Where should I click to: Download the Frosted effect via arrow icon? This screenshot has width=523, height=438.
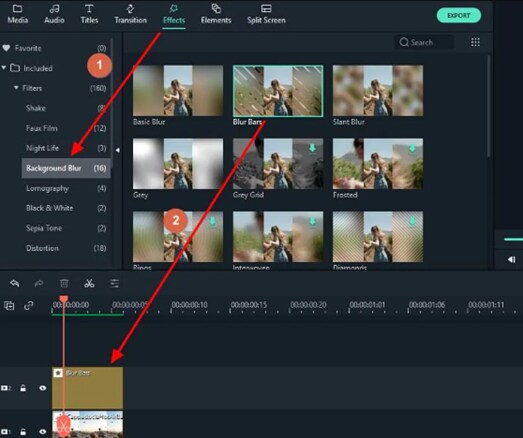click(x=412, y=148)
